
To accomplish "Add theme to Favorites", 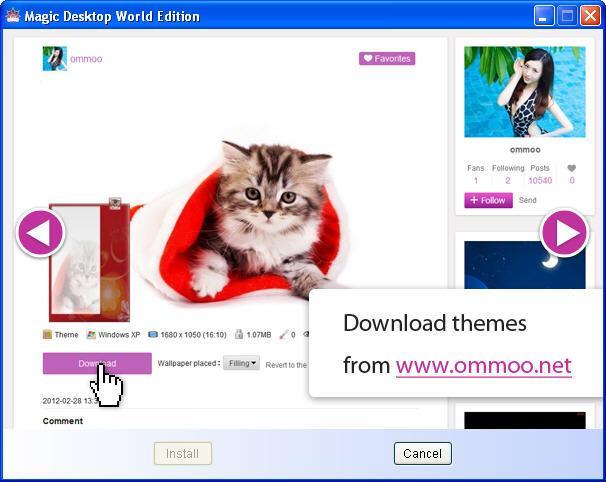I will point(387,58).
